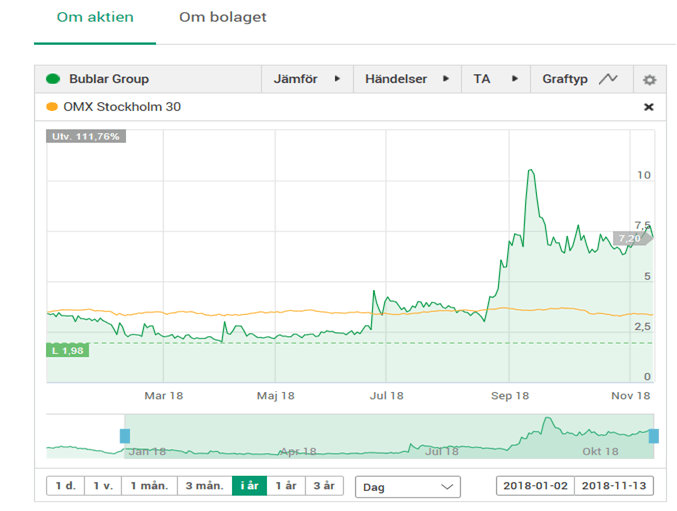Select the 1 v. time range
The width and height of the screenshot is (677, 511).
(102, 486)
